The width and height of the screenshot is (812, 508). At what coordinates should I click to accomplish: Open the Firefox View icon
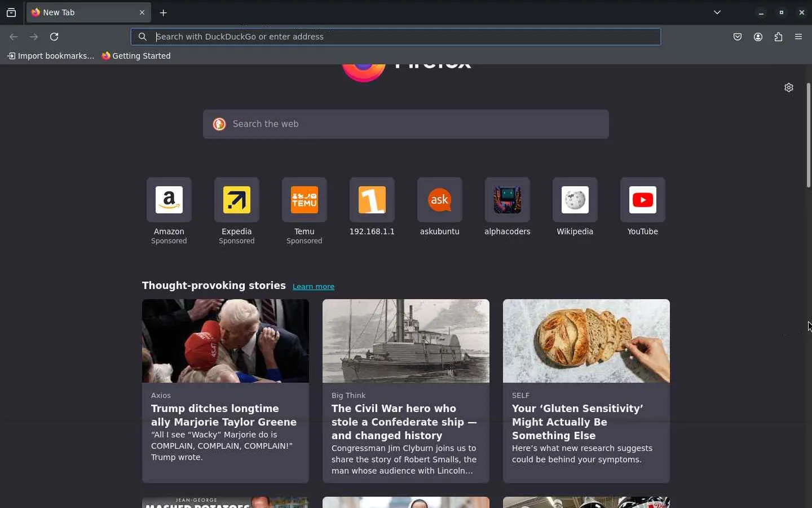pyautogui.click(x=11, y=12)
